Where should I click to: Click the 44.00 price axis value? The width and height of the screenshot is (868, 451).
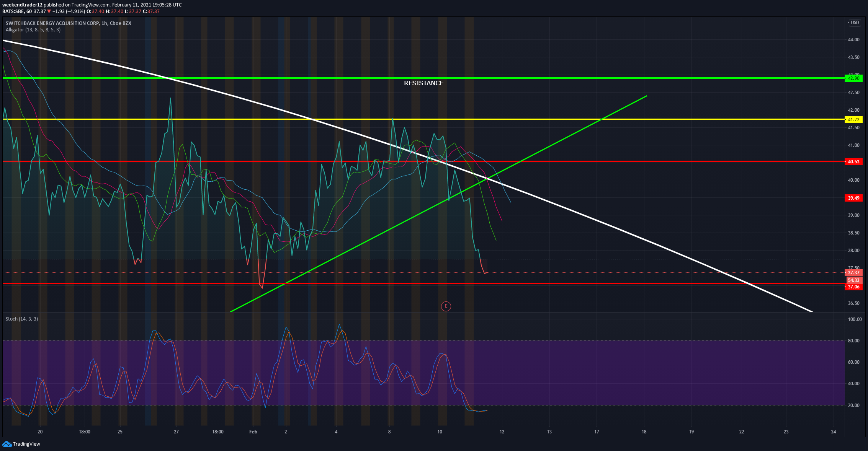click(853, 39)
